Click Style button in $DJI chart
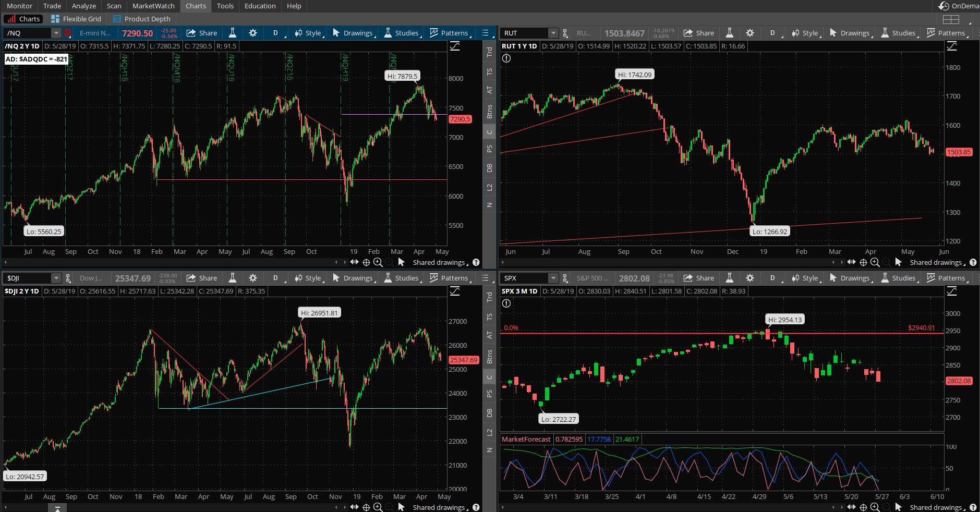This screenshot has width=980, height=512. (310, 278)
